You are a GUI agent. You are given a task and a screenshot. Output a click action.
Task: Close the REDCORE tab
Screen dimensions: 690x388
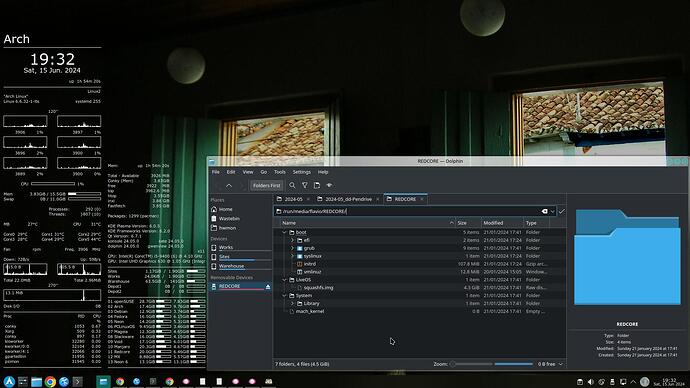coord(422,199)
